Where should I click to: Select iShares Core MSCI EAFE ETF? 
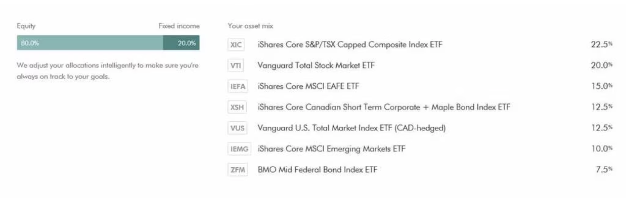pyautogui.click(x=308, y=86)
